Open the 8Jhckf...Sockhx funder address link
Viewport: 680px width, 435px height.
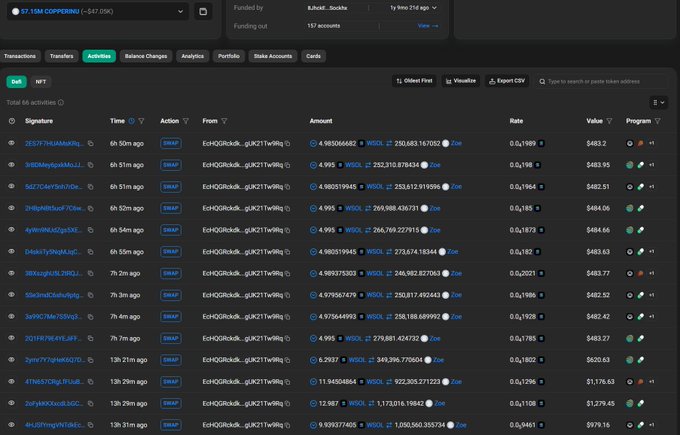point(327,8)
